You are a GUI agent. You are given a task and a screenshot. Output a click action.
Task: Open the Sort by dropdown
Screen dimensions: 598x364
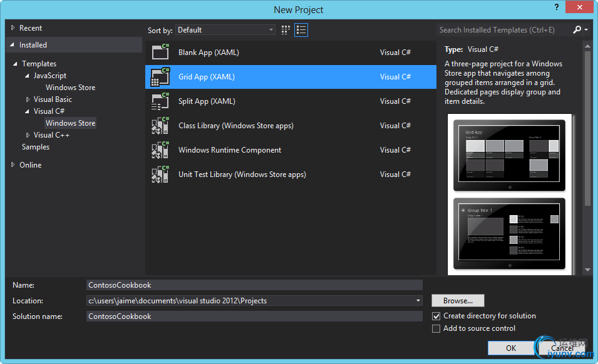(225, 30)
